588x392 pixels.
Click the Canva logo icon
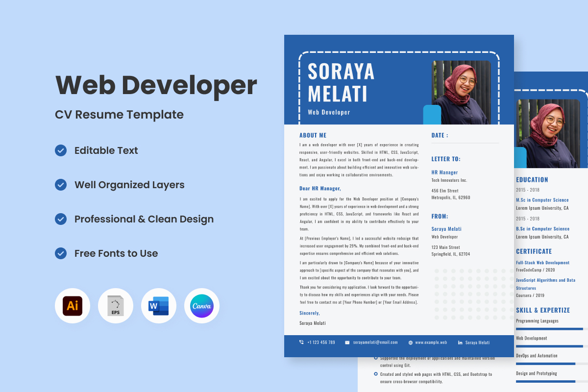[x=202, y=306]
